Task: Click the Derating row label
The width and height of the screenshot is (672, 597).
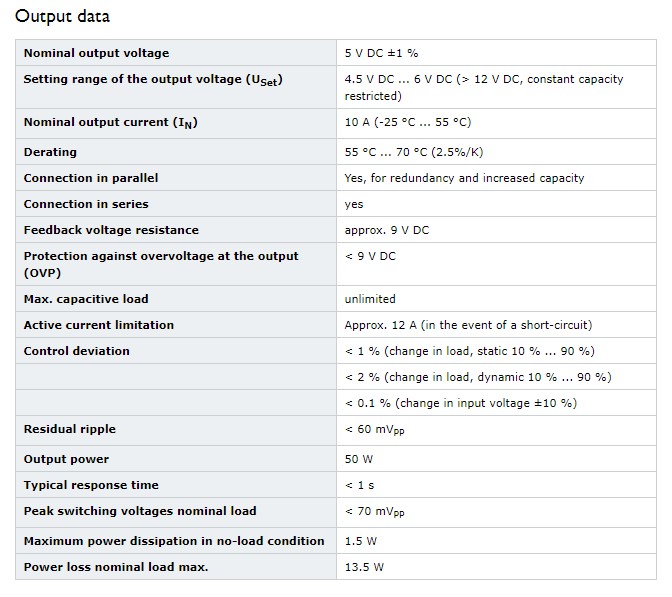Action: point(50,152)
